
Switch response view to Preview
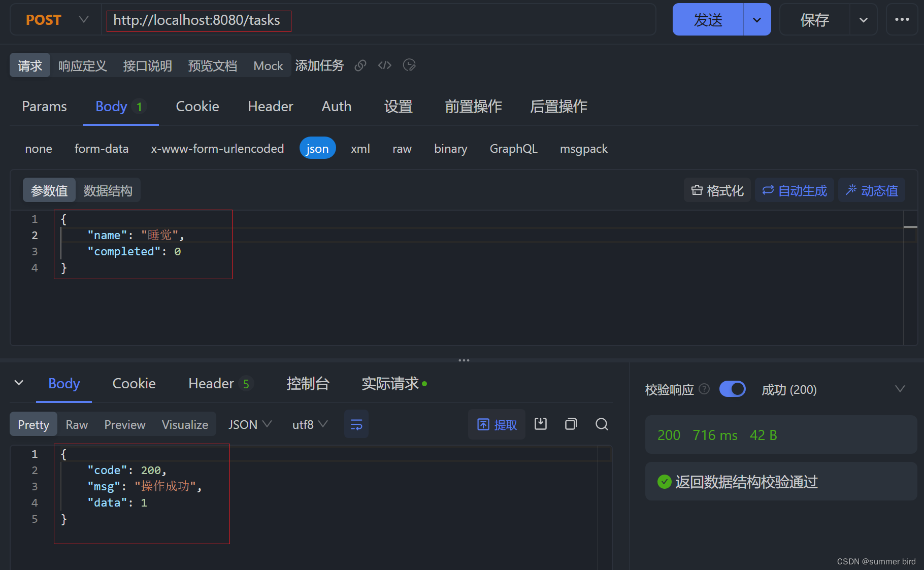[125, 424]
